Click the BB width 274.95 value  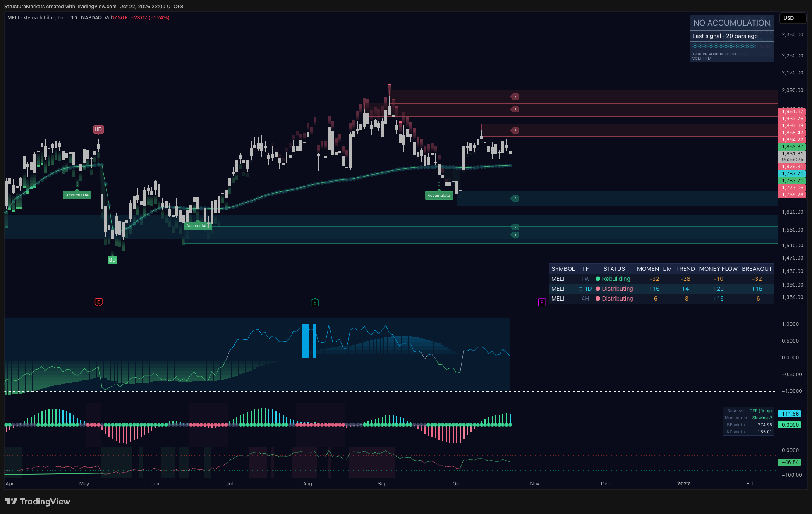click(765, 425)
